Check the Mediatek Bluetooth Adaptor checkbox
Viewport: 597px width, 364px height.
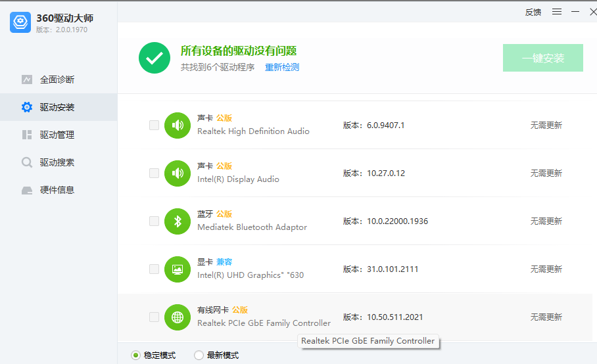[154, 221]
